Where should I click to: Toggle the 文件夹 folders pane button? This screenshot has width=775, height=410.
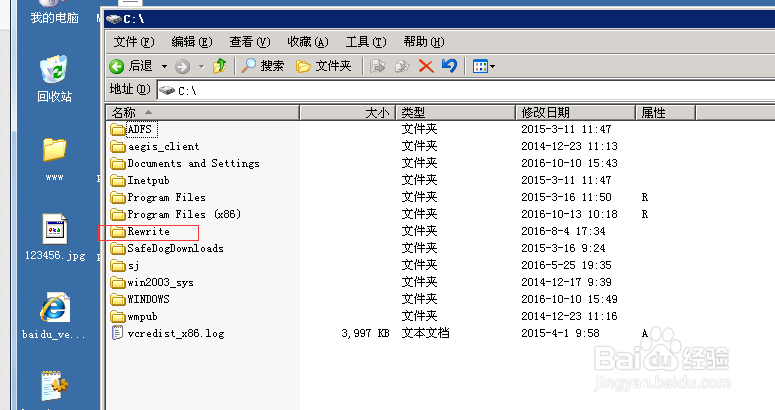pyautogui.click(x=324, y=66)
